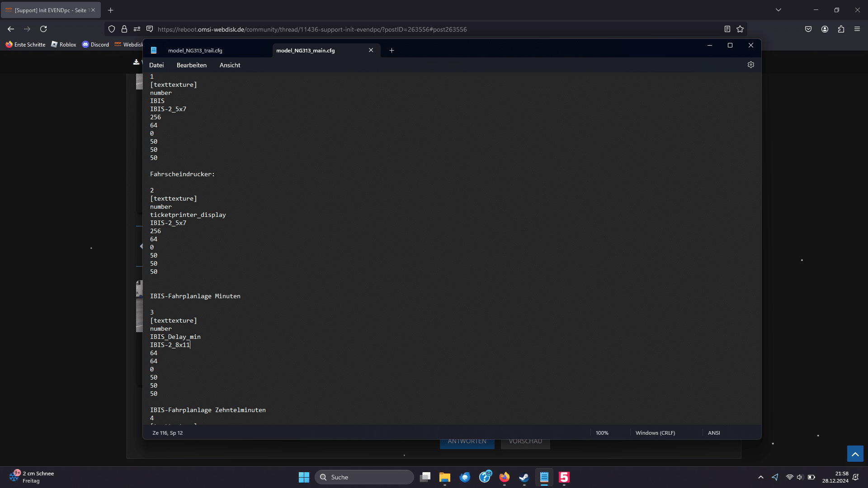Open the Discord bookmark

[x=95, y=45]
